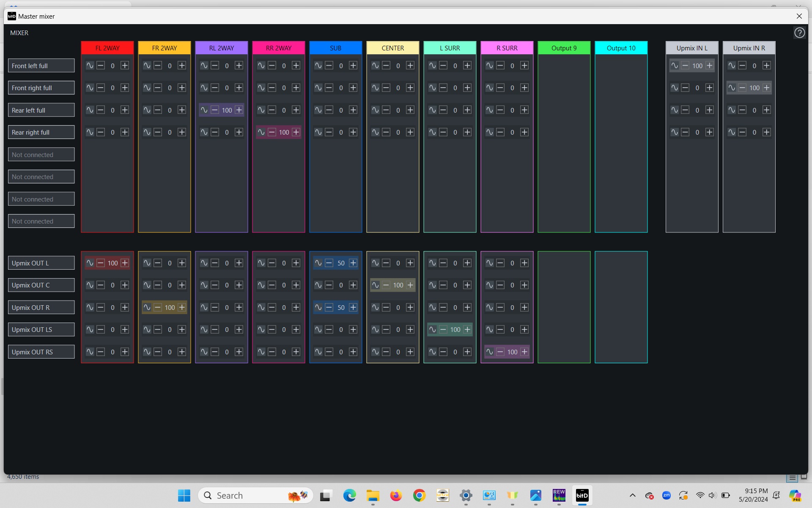
Task: Increase Front left full level in FL 2WAY
Action: point(125,66)
